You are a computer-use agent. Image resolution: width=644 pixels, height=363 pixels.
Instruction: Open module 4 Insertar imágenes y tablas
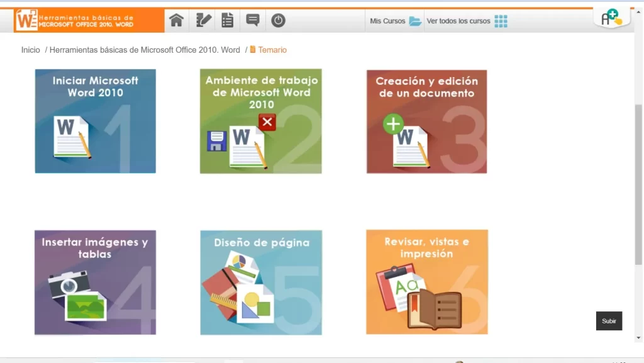96,282
